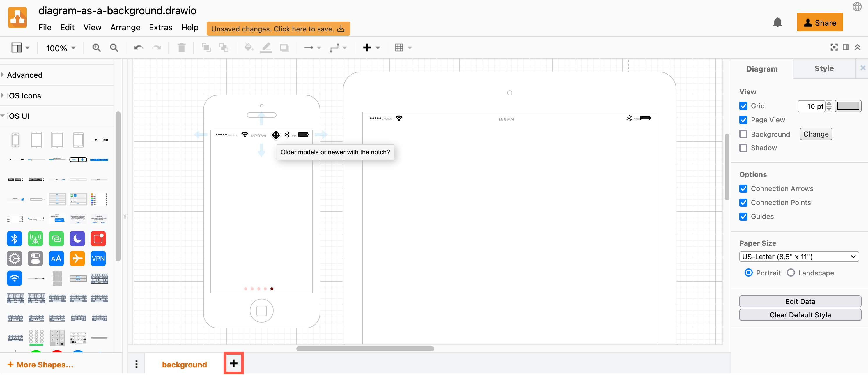Open the zoom percentage dropdown
868x375 pixels.
point(61,48)
